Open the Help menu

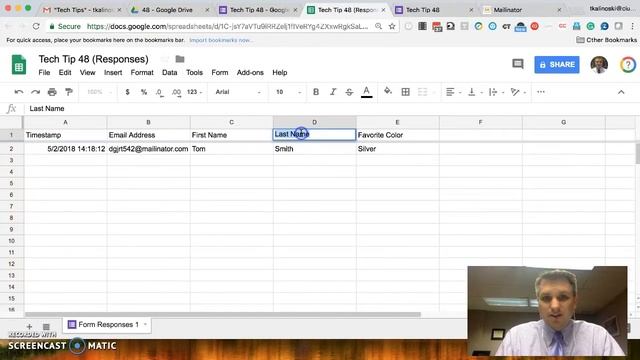(x=280, y=73)
